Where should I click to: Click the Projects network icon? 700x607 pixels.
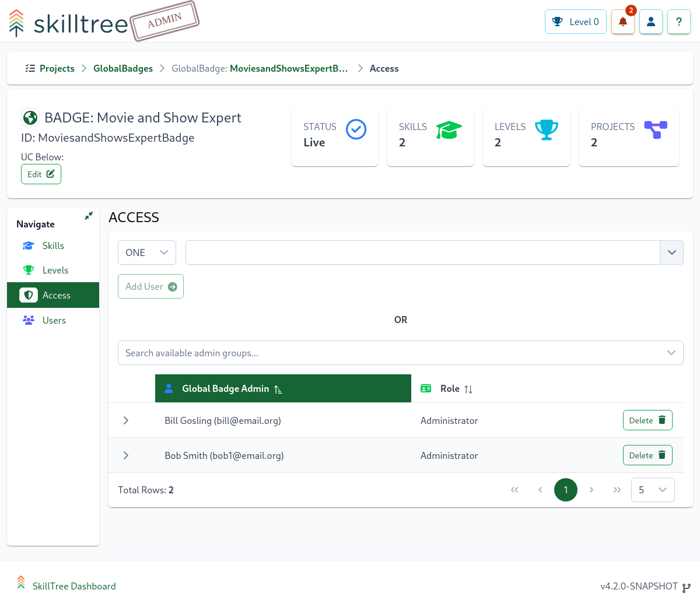[x=655, y=129]
